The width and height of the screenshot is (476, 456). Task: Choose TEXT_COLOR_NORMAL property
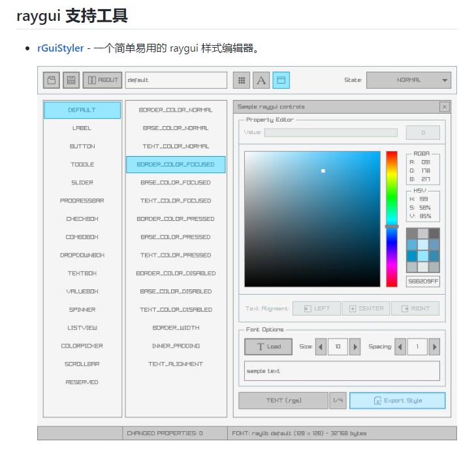[x=176, y=146]
